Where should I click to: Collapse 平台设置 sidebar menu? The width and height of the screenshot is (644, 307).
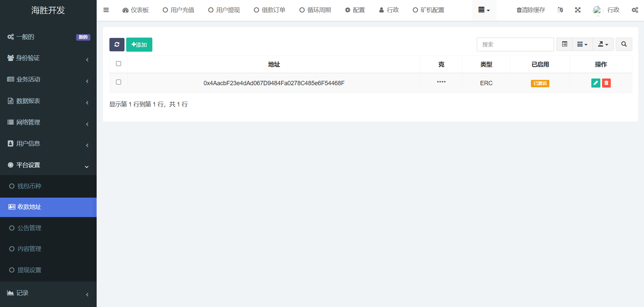point(48,165)
